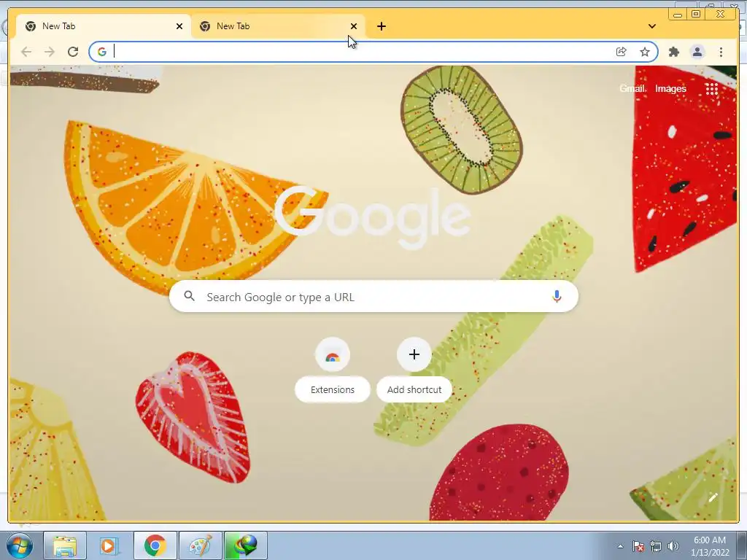Bookmark this tab with the star icon
747x560 pixels.
coord(645,52)
